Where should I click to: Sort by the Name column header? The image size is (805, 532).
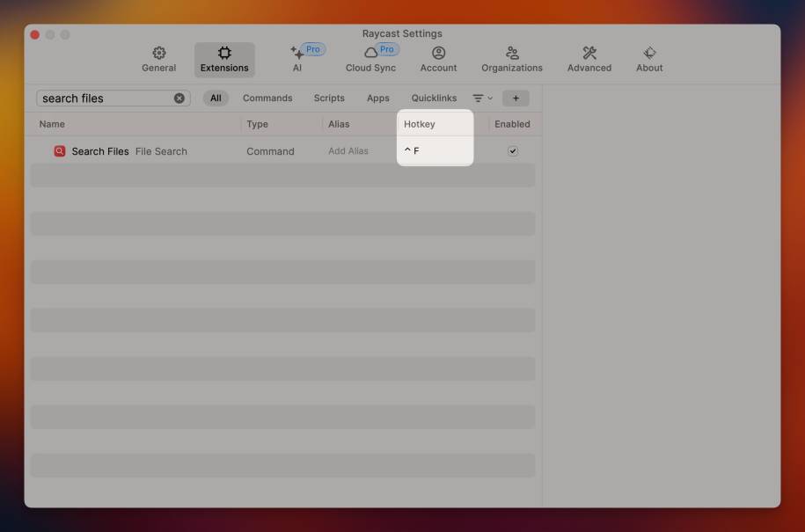pyautogui.click(x=52, y=124)
